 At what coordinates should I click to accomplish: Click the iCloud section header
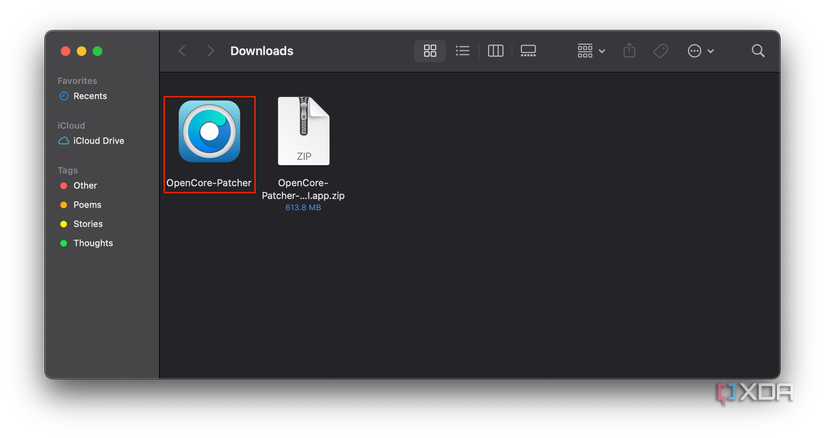coord(71,125)
